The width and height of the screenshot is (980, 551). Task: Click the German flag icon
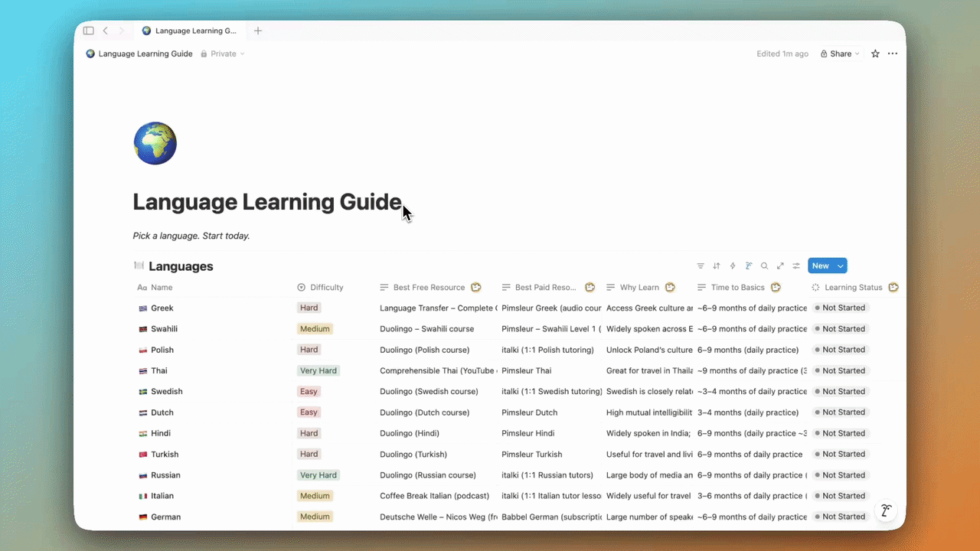coord(142,517)
